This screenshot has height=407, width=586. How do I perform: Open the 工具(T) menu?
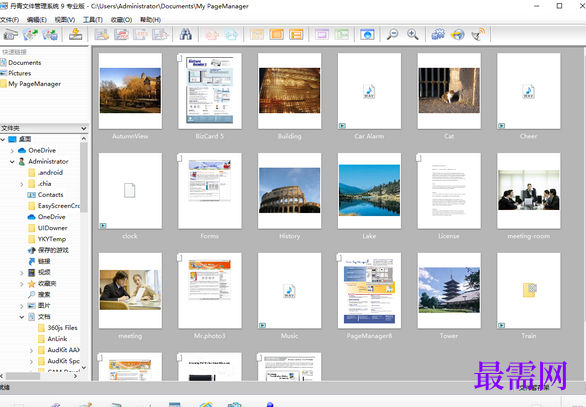(x=93, y=20)
